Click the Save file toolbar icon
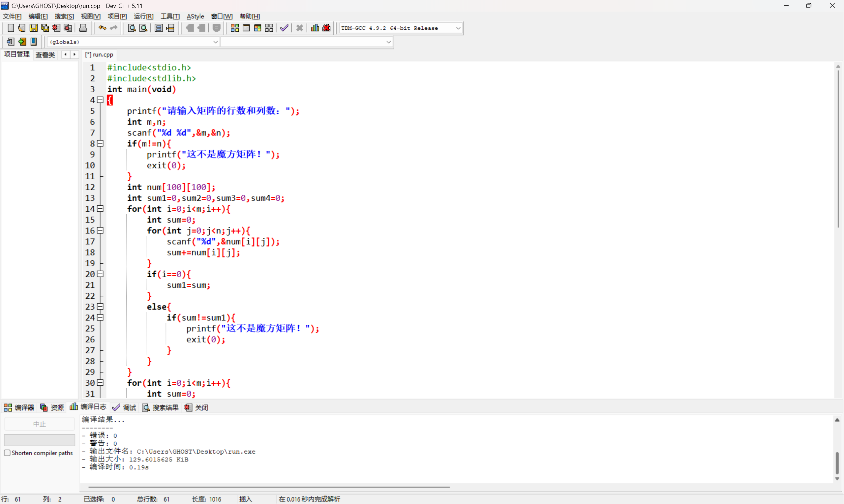The height and width of the screenshot is (504, 844). [33, 28]
